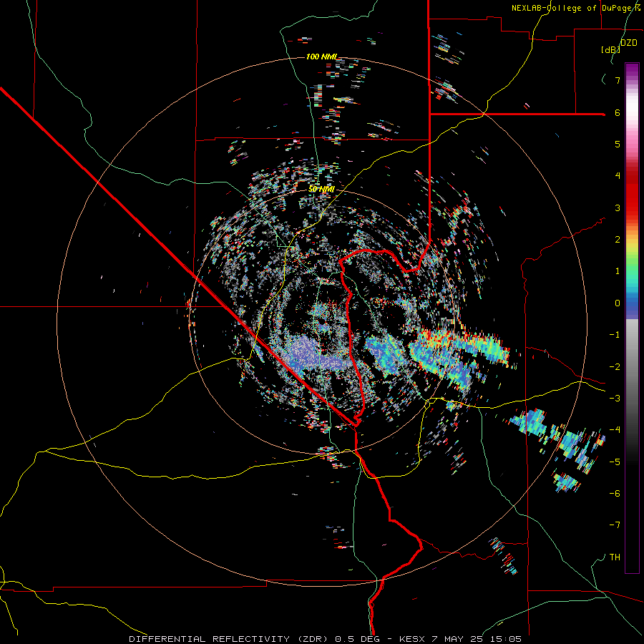644x644 pixels.
Task: Click the "100 NMI" range ring label
Action: tap(321, 57)
